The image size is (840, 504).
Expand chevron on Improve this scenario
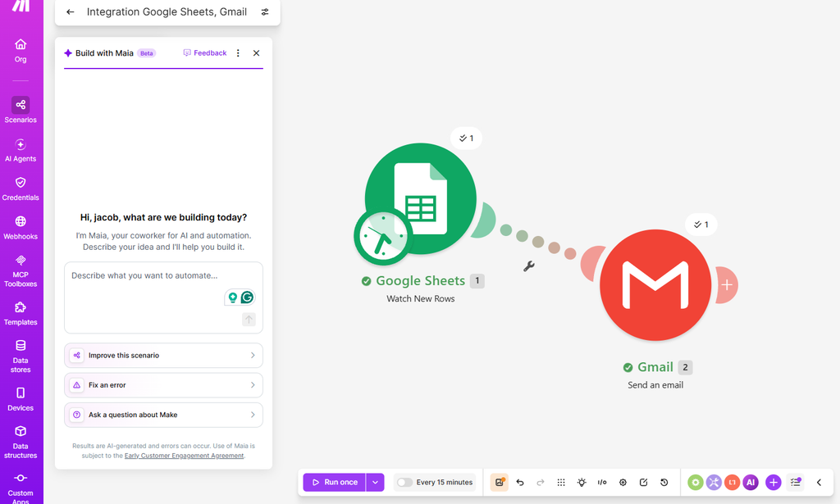[x=253, y=356]
